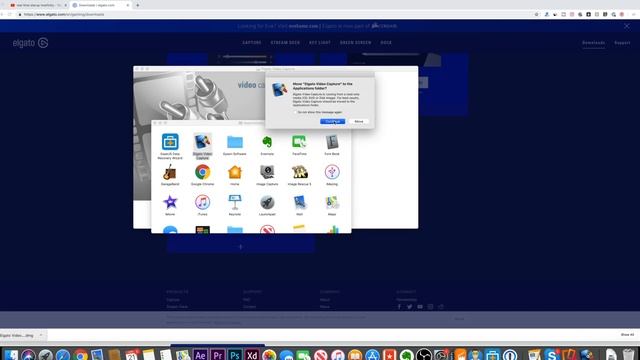Screen dimensions: 640x360
Task: Open the Support link in header
Action: (x=622, y=42)
